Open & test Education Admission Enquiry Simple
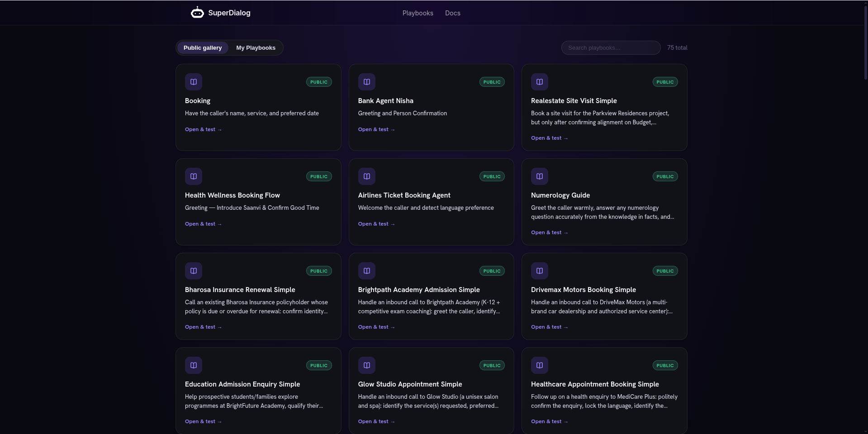This screenshot has width=868, height=434. click(203, 421)
